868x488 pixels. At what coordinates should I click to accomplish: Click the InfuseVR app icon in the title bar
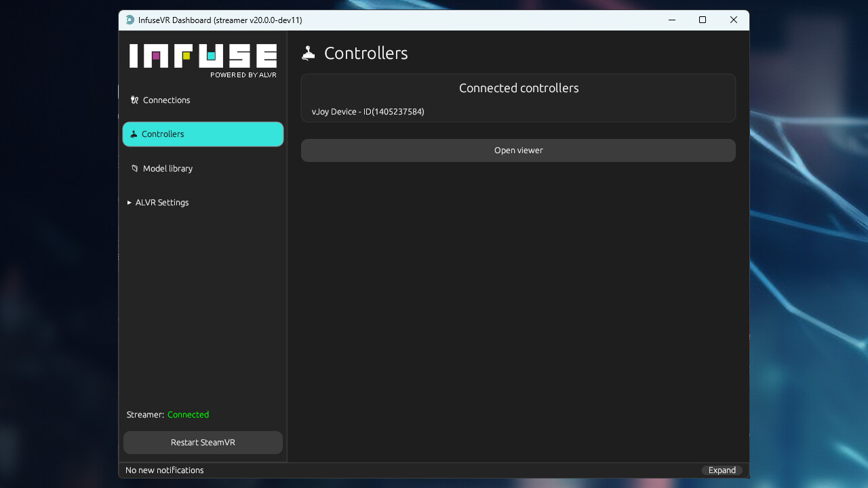pyautogui.click(x=130, y=20)
